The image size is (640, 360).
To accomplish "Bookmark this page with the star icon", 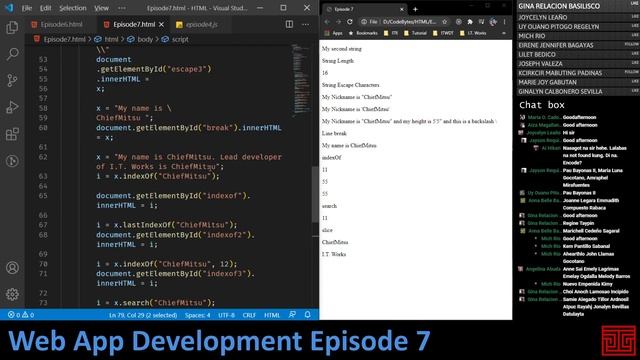I will [444, 22].
